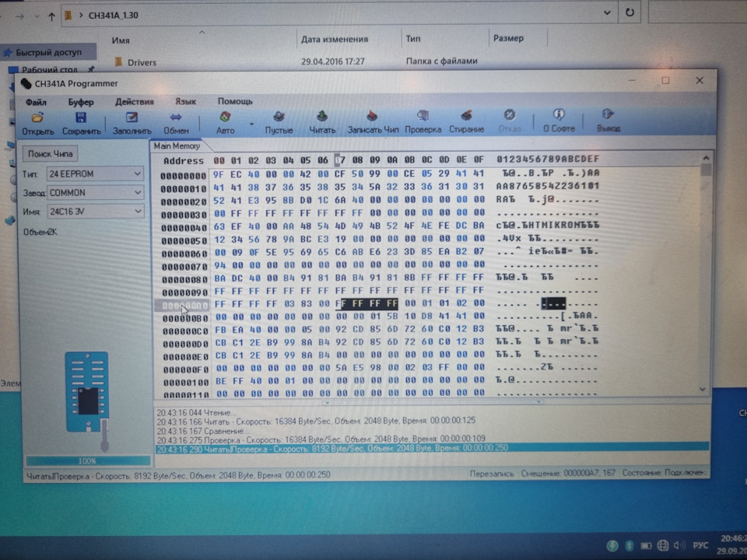Sort Explorer files by the Тип column
This screenshot has height=560, width=747.
click(x=413, y=39)
